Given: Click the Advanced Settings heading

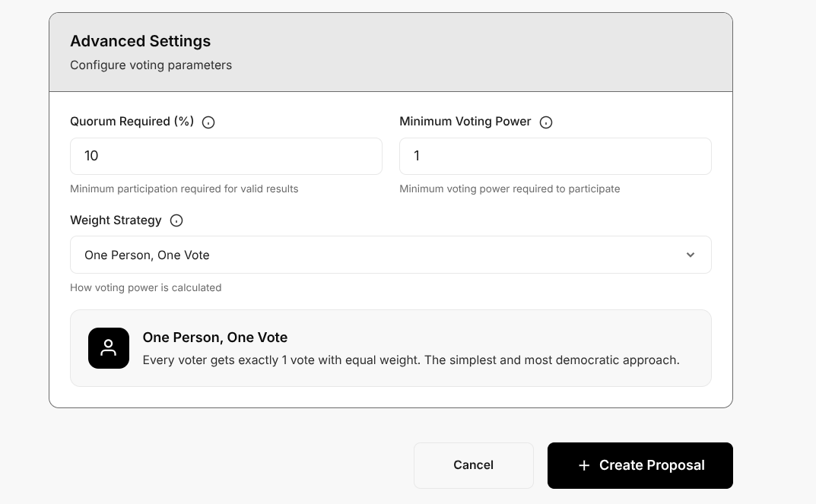Looking at the screenshot, I should [141, 41].
